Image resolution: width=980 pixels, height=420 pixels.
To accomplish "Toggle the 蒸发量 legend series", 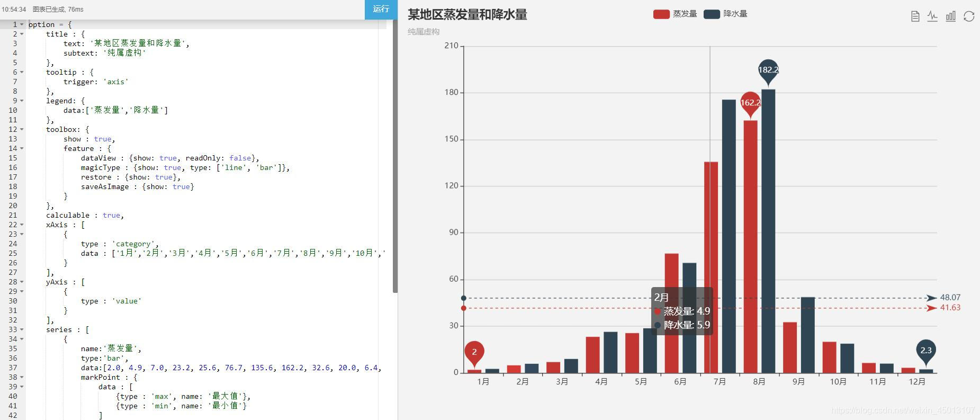I will point(675,14).
